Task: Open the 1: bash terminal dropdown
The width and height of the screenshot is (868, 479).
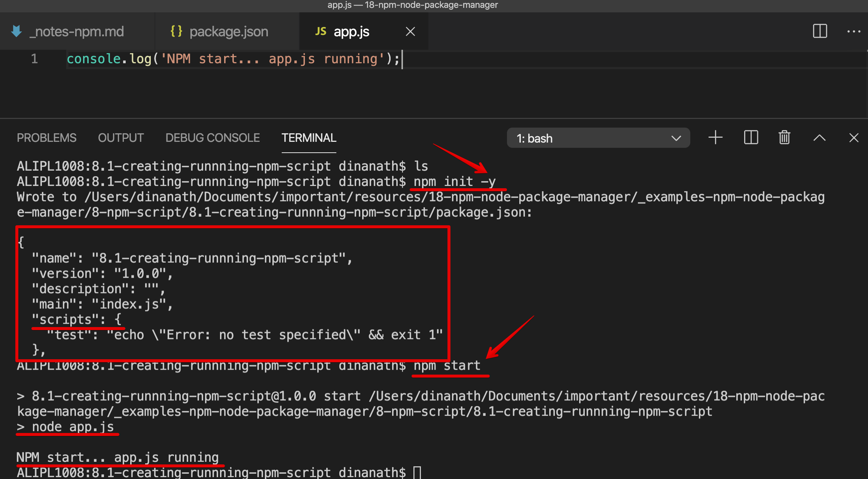Action: (584, 138)
